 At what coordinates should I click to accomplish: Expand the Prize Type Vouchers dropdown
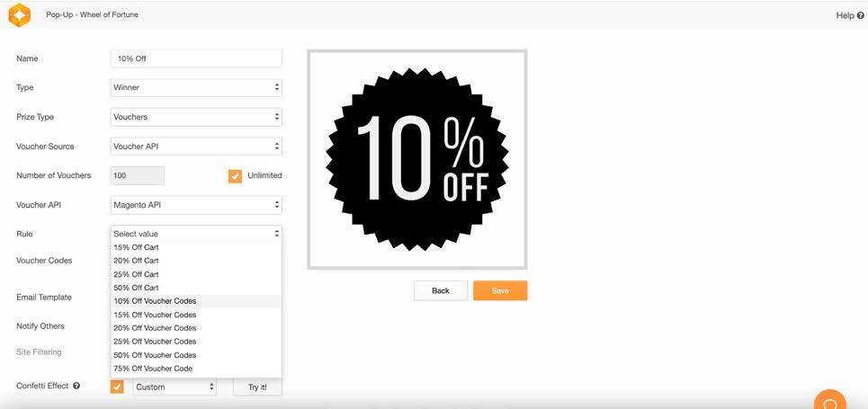196,117
